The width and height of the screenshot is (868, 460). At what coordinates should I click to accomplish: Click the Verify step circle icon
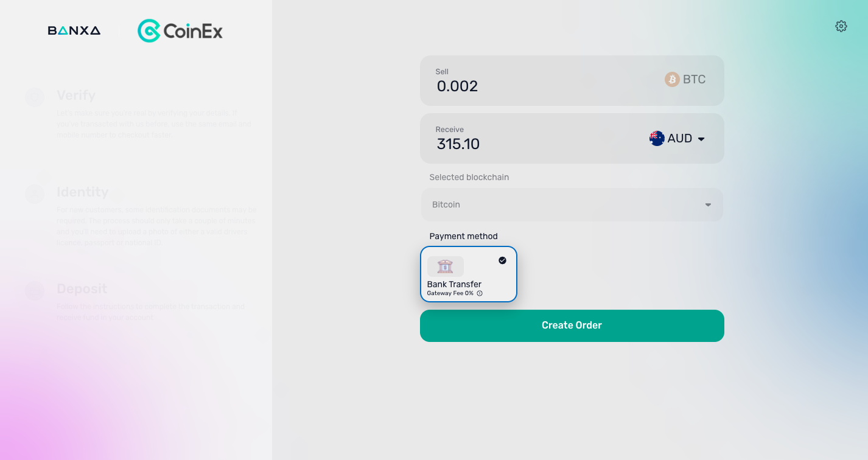click(35, 97)
